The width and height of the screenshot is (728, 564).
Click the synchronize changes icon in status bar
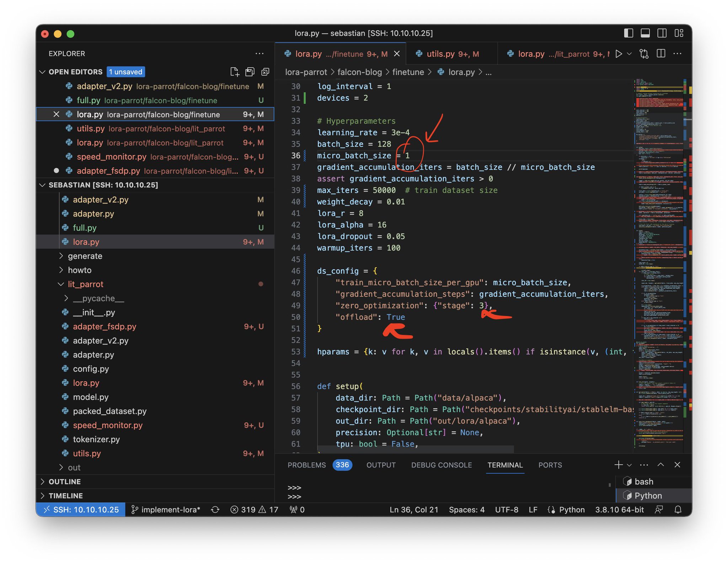pos(215,510)
